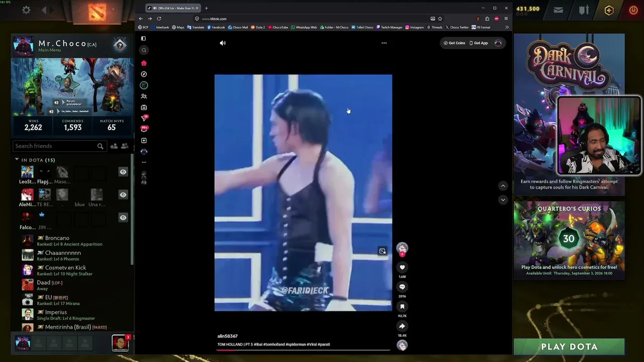Click the friends list scrollbar
The image size is (644, 362).
[x=132, y=209]
